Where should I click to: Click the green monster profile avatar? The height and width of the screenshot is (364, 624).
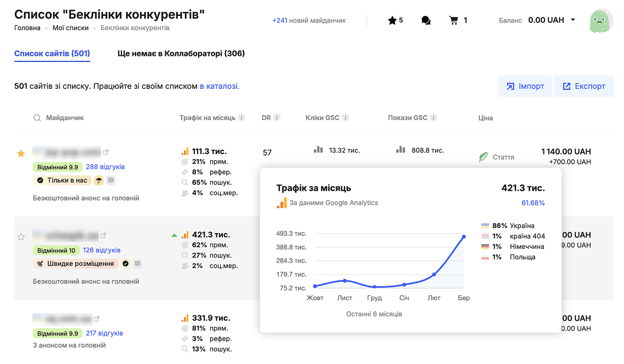(x=601, y=21)
